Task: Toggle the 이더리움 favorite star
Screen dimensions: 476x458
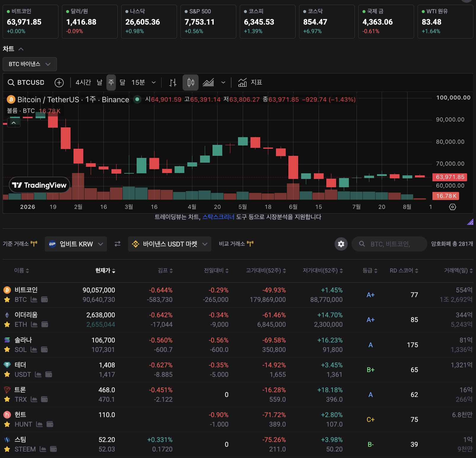Action: click(x=7, y=324)
